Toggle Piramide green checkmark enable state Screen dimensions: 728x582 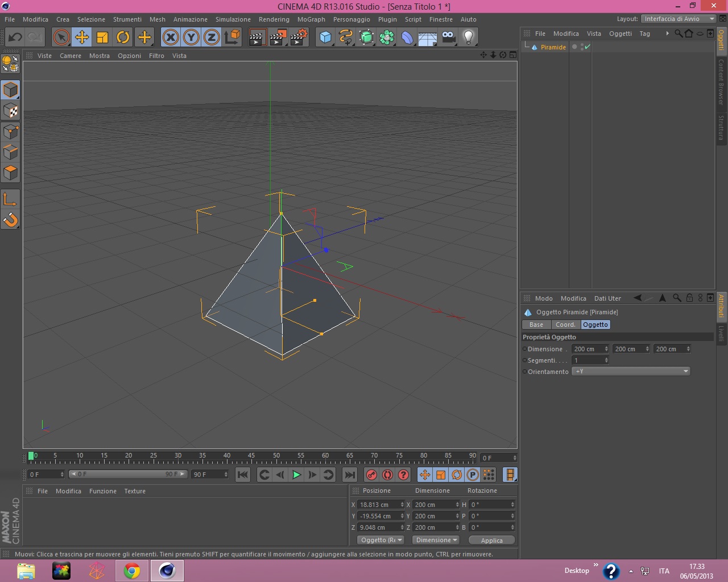[x=588, y=47]
